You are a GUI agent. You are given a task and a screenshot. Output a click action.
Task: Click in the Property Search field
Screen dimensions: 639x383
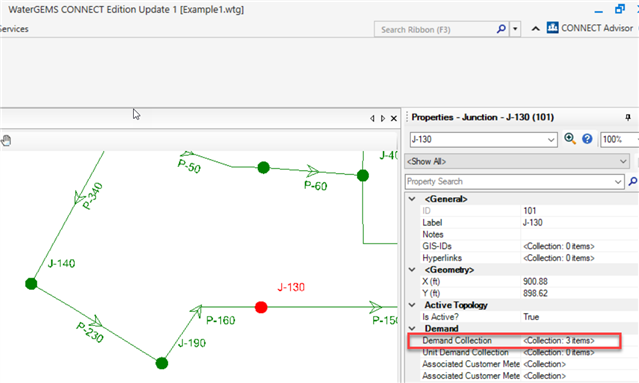[x=510, y=181]
